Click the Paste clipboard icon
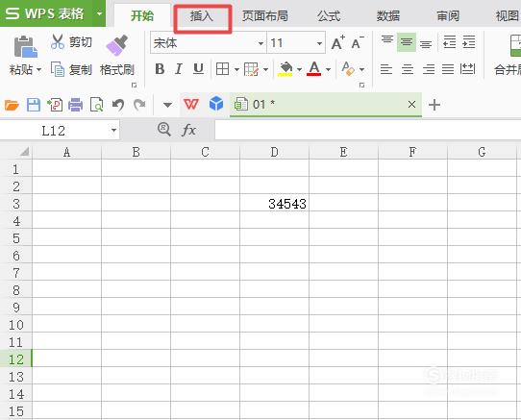Viewport: 521px width, 420px height. (25, 46)
